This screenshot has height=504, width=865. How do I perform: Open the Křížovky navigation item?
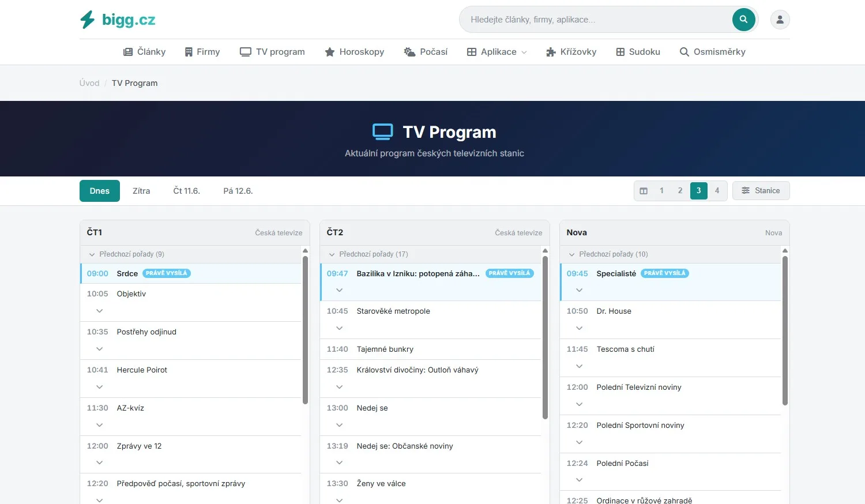click(x=571, y=52)
